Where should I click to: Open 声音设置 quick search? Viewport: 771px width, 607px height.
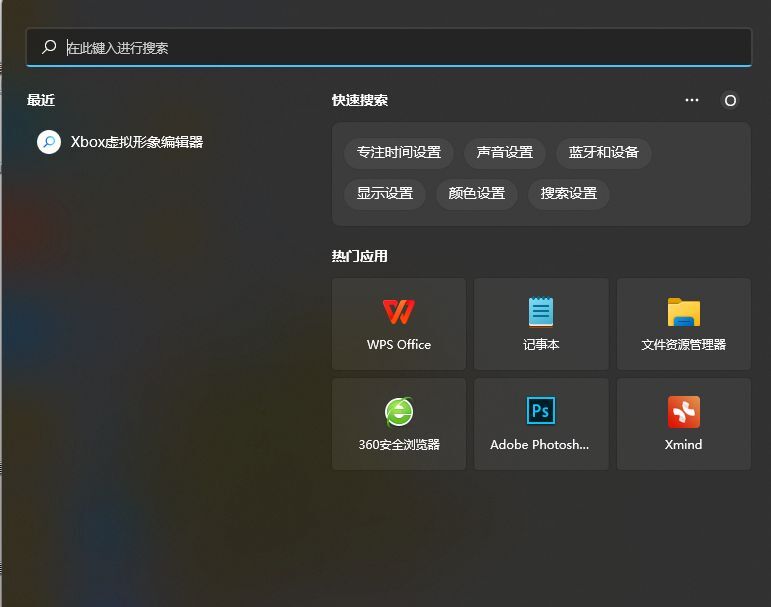(505, 152)
